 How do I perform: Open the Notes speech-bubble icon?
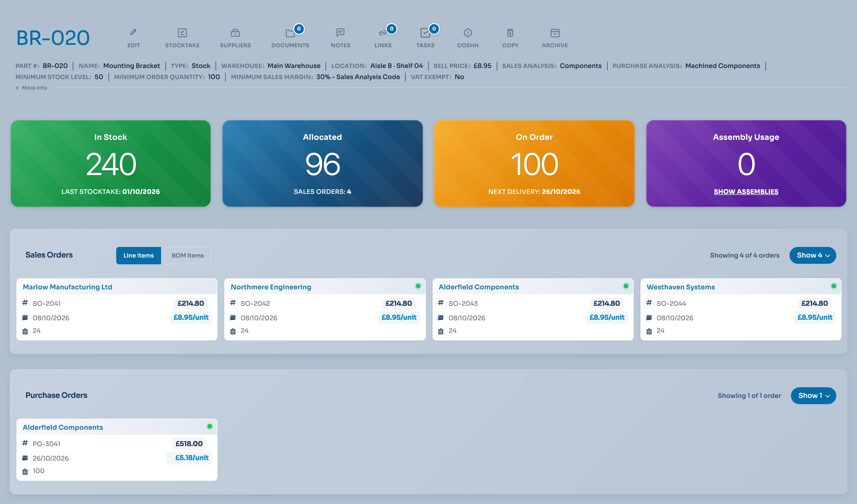pos(340,33)
